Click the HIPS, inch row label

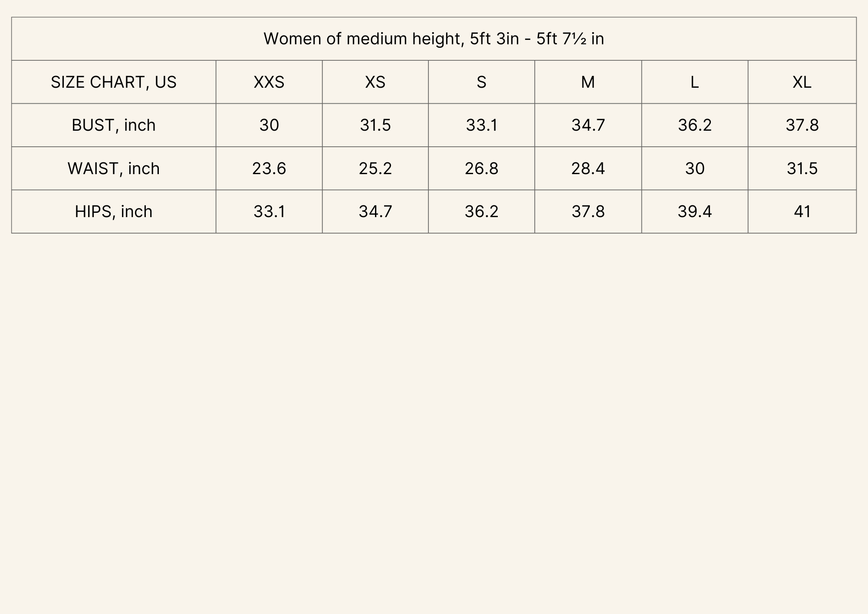[x=114, y=211]
